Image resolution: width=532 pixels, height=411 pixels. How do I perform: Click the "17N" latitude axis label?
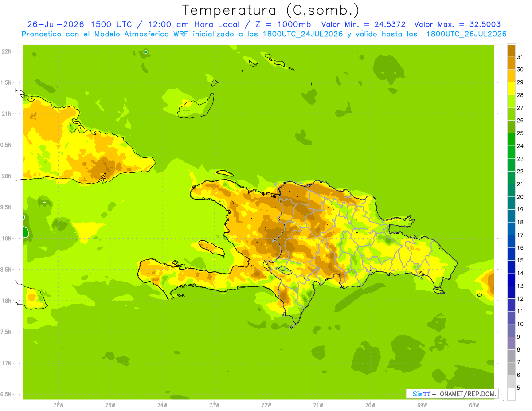6,363
